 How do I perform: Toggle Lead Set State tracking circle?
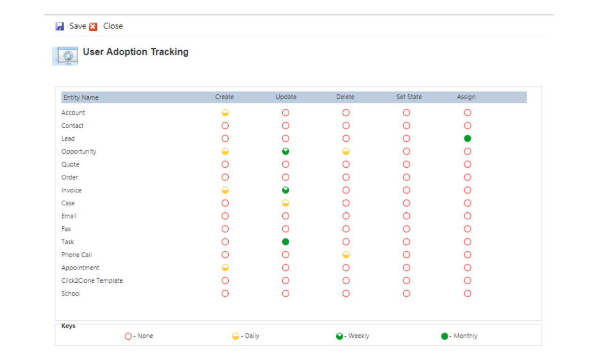pos(407,139)
